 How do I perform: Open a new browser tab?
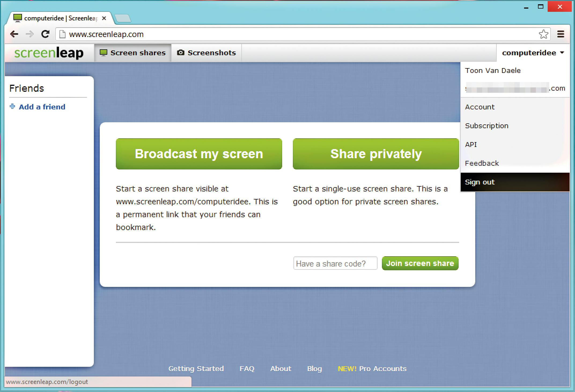coord(123,18)
